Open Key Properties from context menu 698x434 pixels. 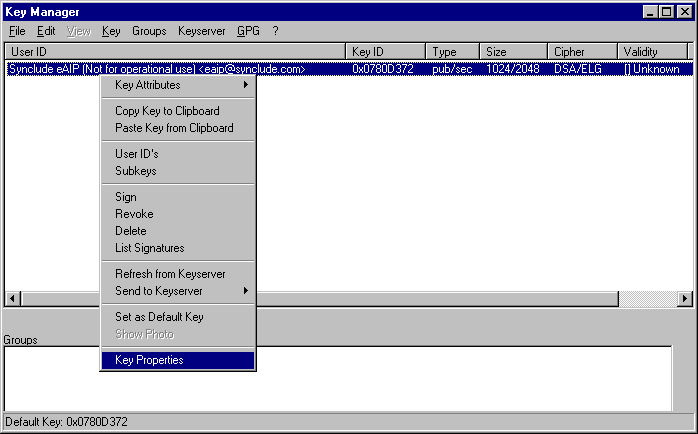tap(150, 360)
